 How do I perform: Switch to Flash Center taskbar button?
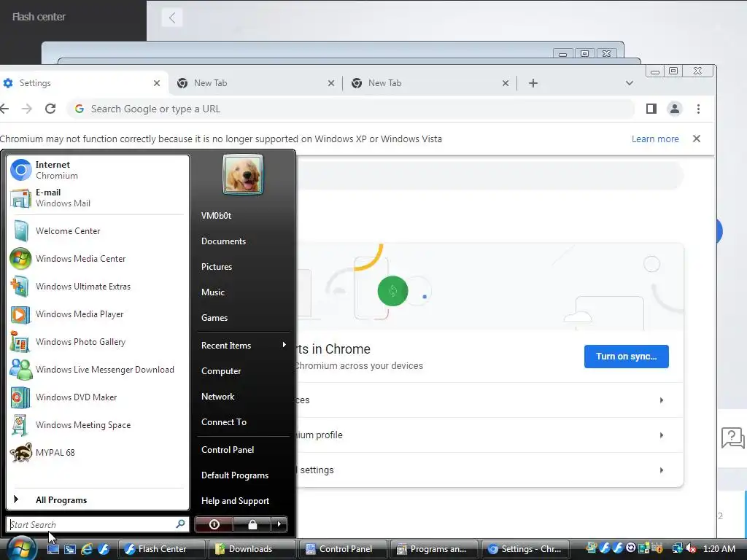tap(161, 549)
